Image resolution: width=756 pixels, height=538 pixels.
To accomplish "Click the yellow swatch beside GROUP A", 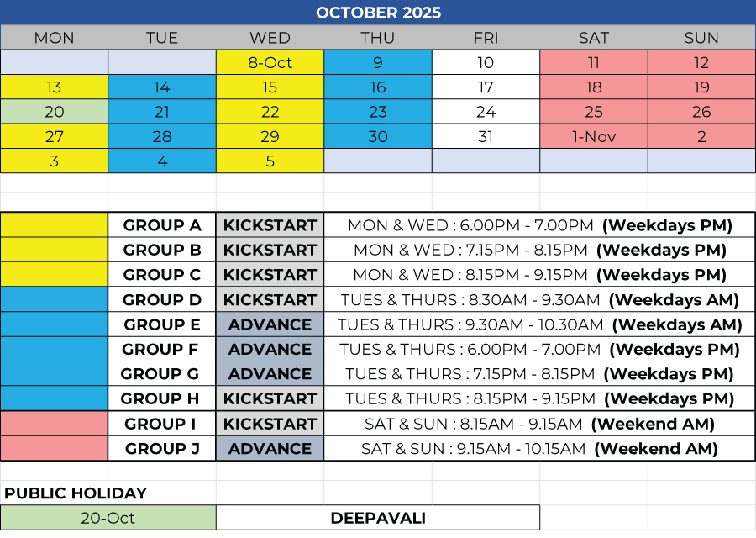I will click(x=55, y=225).
